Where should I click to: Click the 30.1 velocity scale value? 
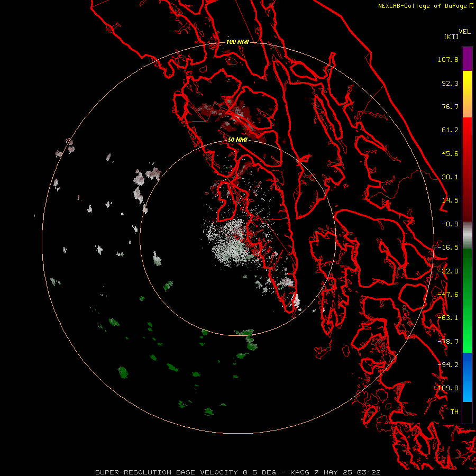(450, 177)
